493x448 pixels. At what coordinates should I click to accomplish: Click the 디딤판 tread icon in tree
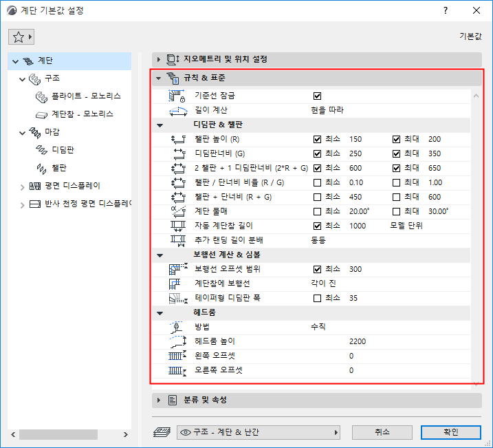(41, 151)
